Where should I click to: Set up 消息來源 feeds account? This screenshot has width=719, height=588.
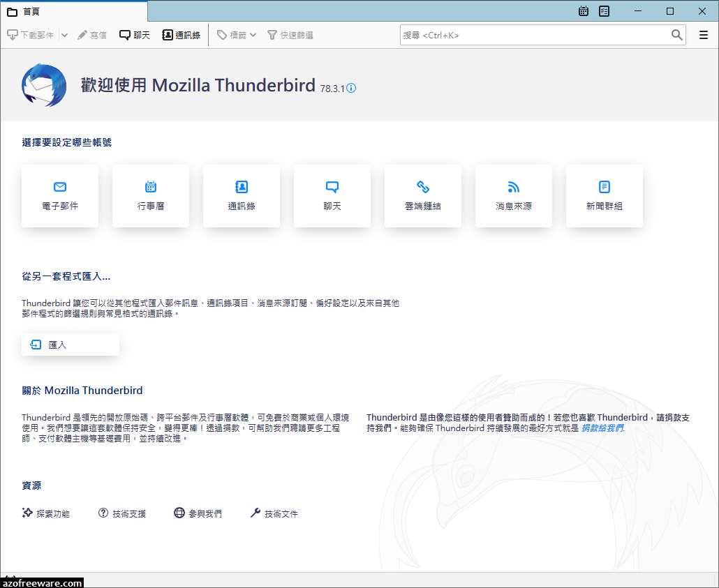click(x=514, y=196)
